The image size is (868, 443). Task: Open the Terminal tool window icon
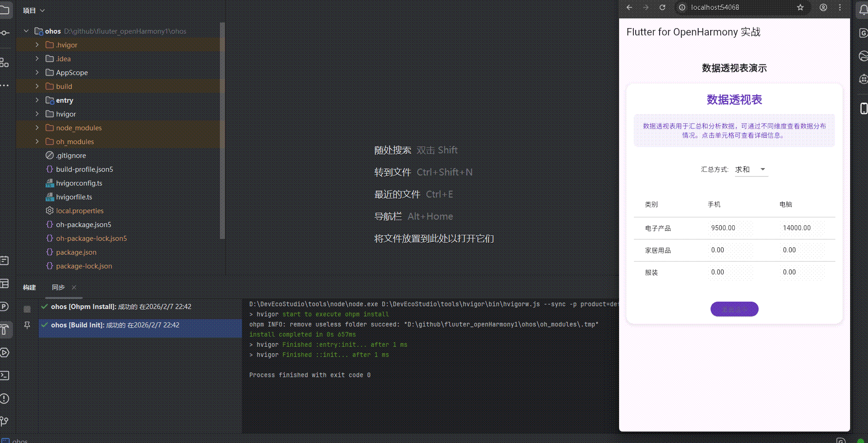tap(4, 375)
